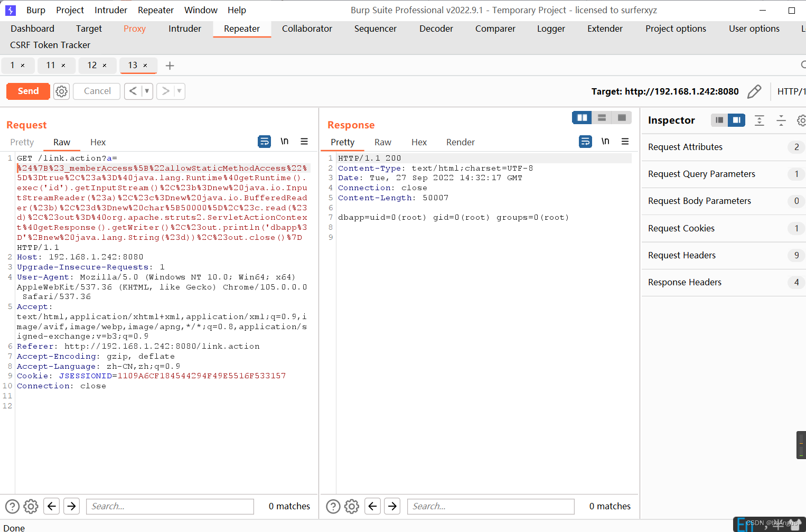The height and width of the screenshot is (532, 806).
Task: Switch Response view to Hex
Action: point(419,142)
